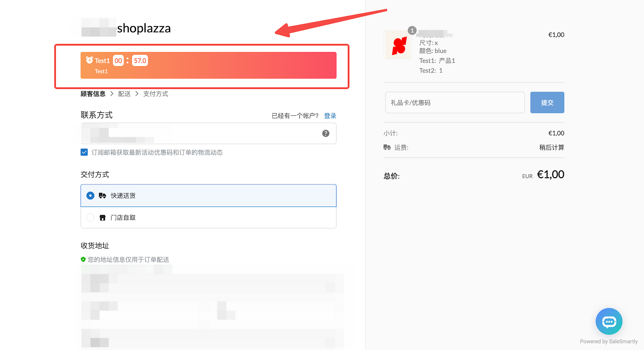Click the 登录 login link

pos(330,116)
